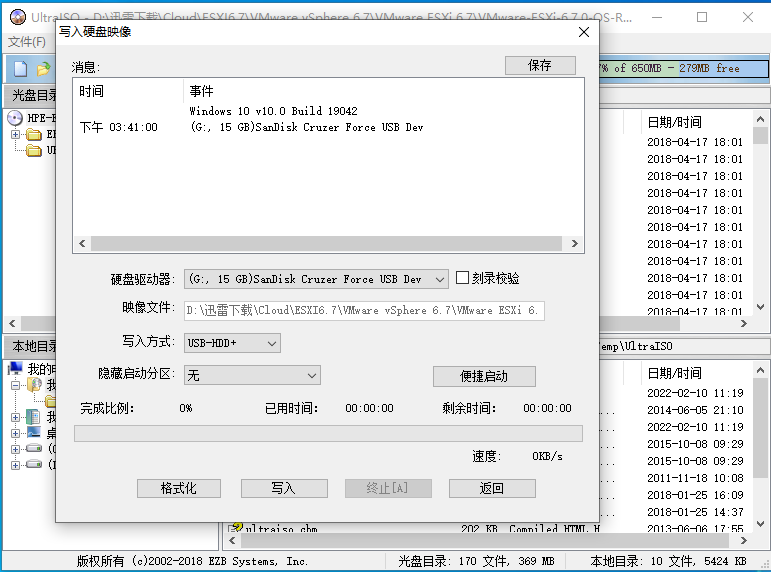Open the disk drive (硬盘驱动器) dropdown

440,279
